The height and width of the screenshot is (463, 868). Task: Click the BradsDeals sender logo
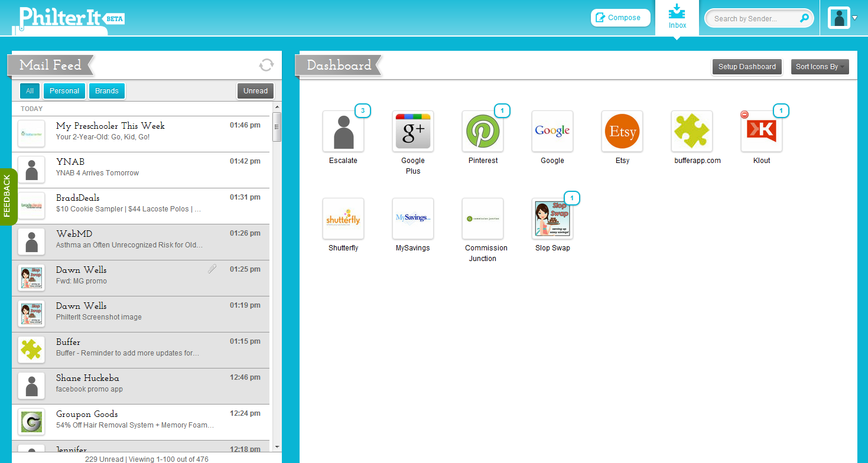(x=32, y=206)
